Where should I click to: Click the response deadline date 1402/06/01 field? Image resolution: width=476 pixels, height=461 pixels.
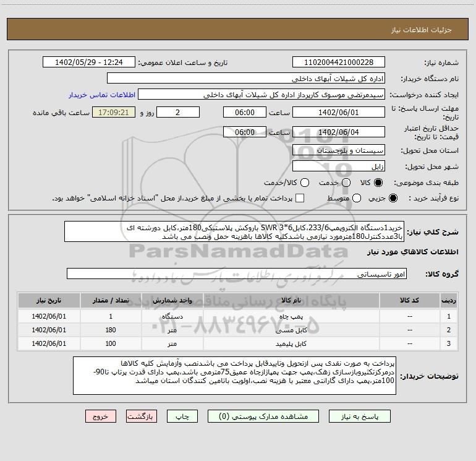coord(339,112)
